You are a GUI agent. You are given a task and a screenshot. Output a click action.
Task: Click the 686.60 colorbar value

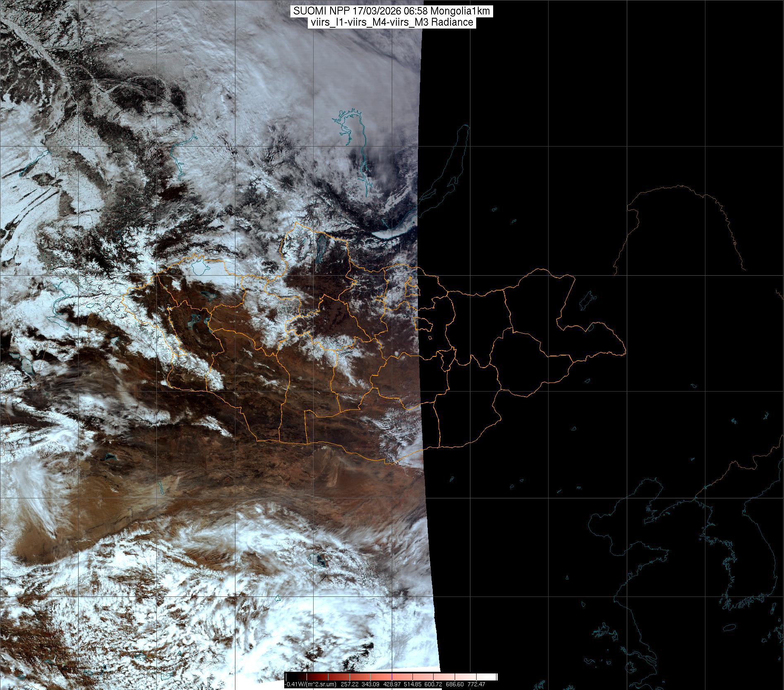pyautogui.click(x=455, y=684)
